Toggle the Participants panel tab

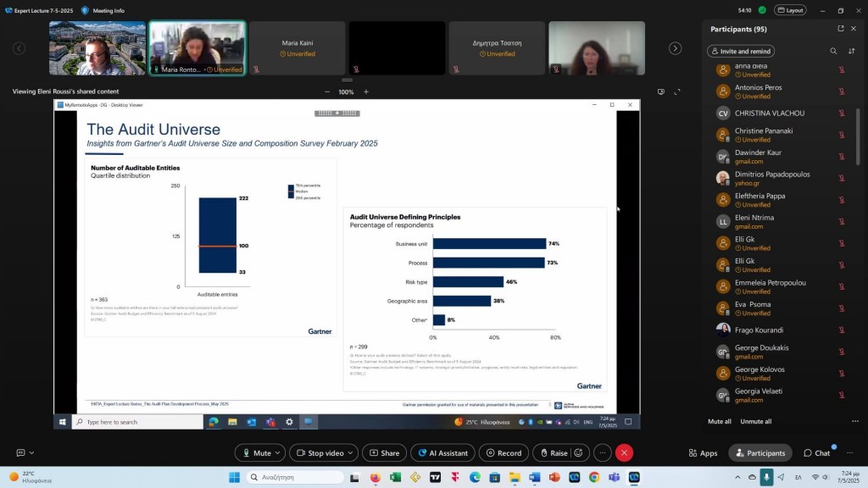pyautogui.click(x=760, y=453)
